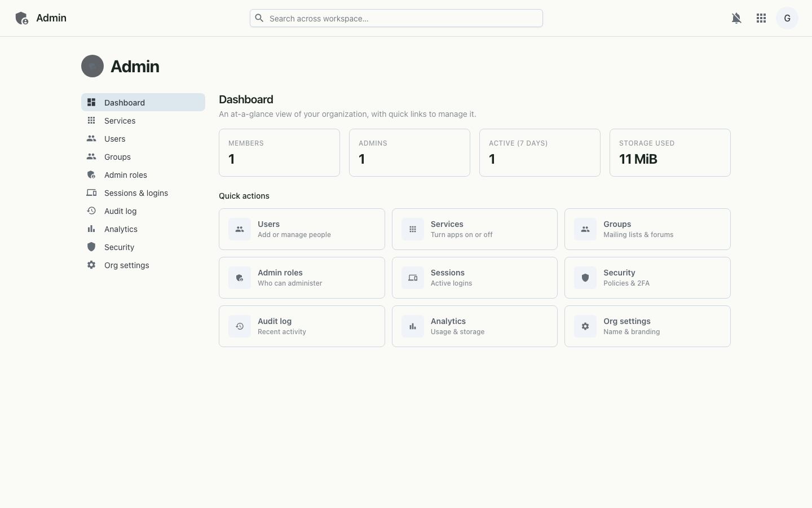Click the Audit log history icon in sidebar
This screenshot has width=812, height=508.
point(91,211)
